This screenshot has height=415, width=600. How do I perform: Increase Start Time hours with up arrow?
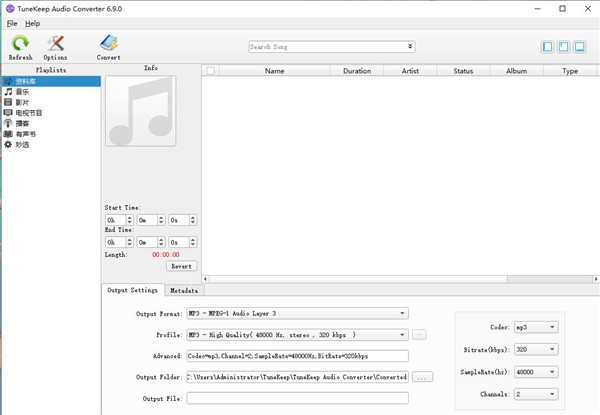point(130,218)
